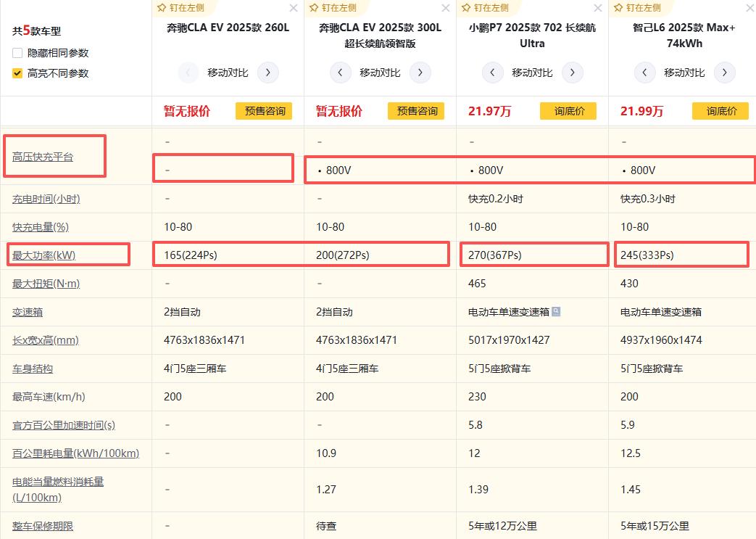Uncheck 高亮不同参数 option

[x=17, y=73]
